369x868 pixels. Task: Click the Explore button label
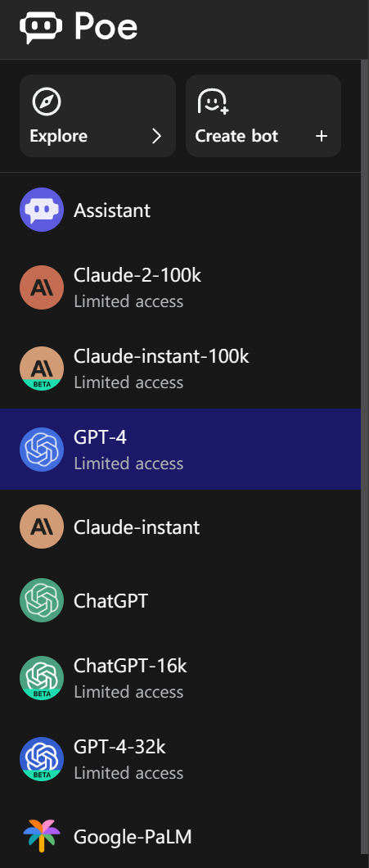pos(59,136)
